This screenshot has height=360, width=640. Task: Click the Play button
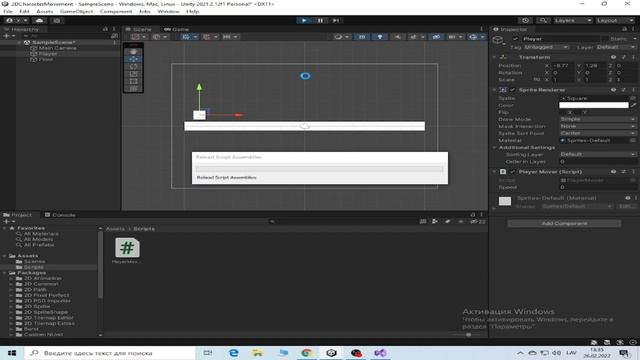tap(304, 20)
